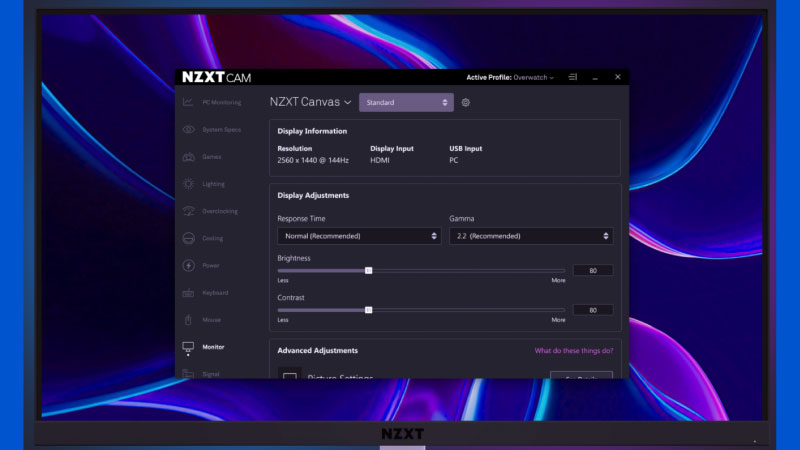The width and height of the screenshot is (800, 450).
Task: Click the "2560 x 1440 @ 144Hz" resolution value
Action: 313,160
